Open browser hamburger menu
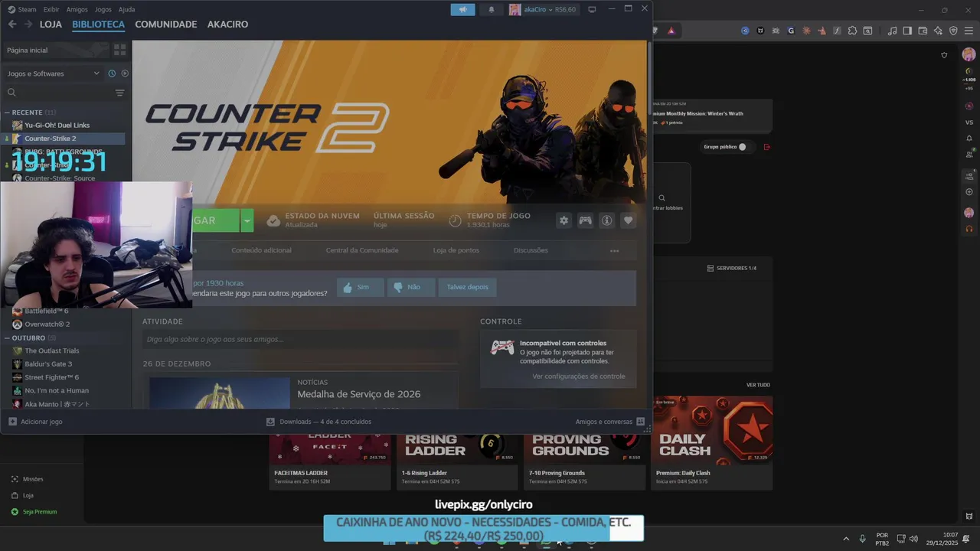Screen dimensions: 980x551 click(x=968, y=31)
